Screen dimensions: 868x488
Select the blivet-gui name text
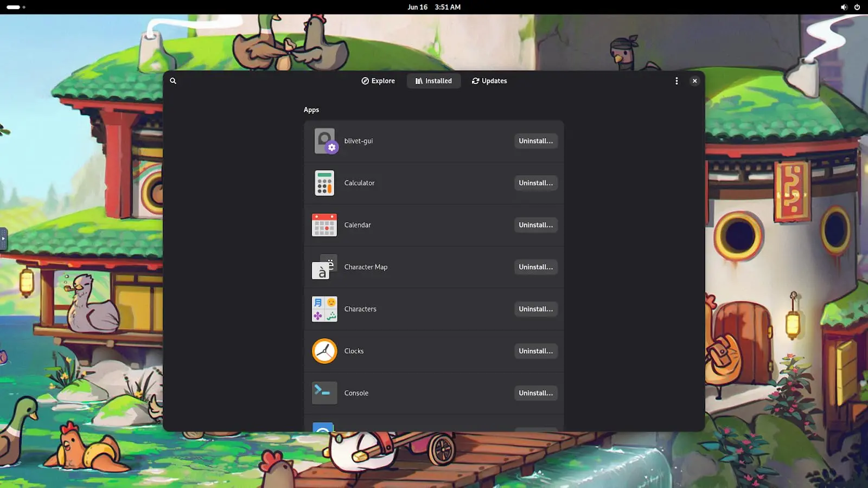[x=359, y=141]
